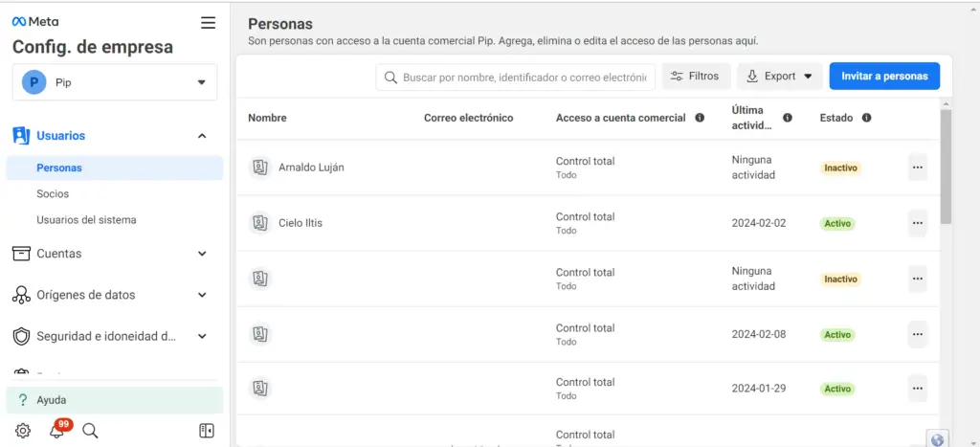Screen dimensions: 980x447
Task: Click the globe icon at bottom right
Action: 936,439
